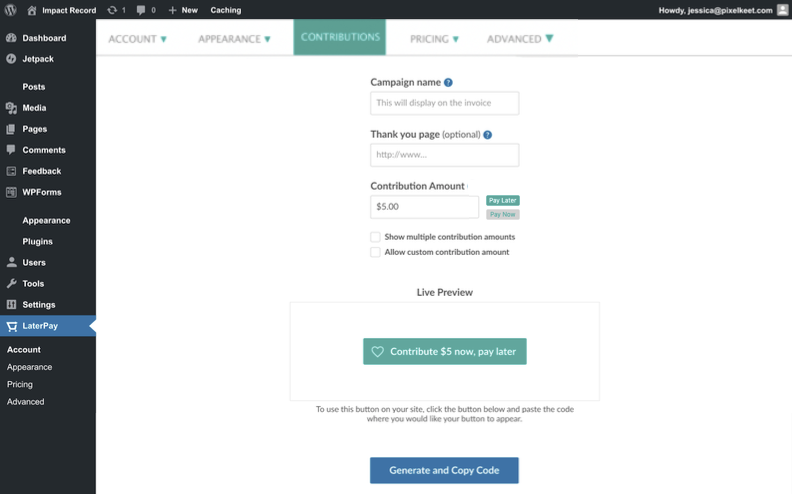Check Allow custom contribution amount
792x494 pixels.
pyautogui.click(x=375, y=252)
